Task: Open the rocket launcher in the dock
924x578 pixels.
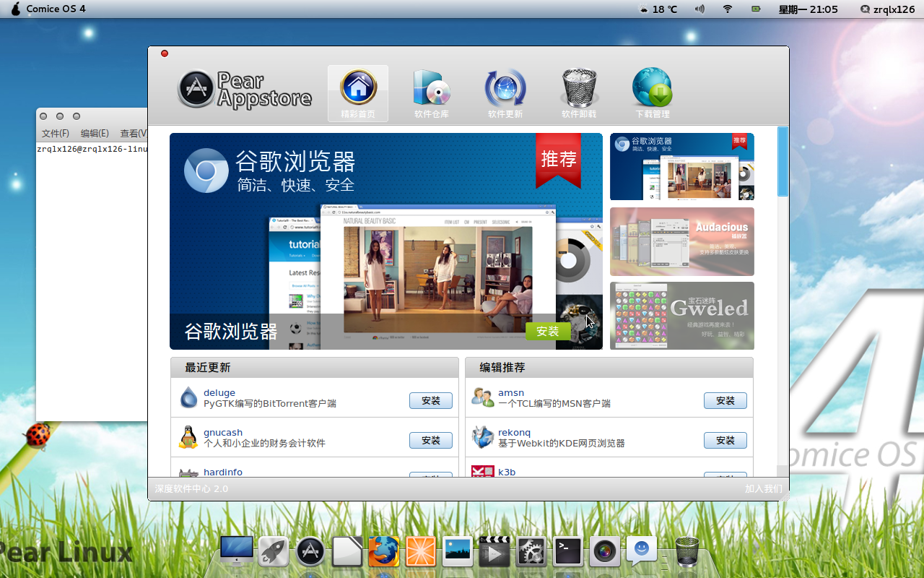Action: coord(274,552)
